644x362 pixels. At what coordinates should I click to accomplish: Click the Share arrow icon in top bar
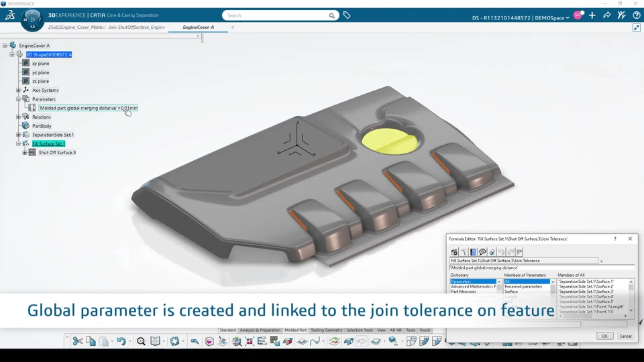tap(606, 15)
